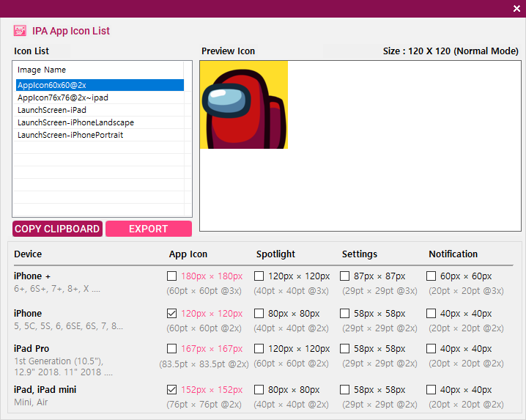Click the (83.5pt × 83.5pt @2x) text
Viewport: 526px width, 420px height.
coord(204,364)
